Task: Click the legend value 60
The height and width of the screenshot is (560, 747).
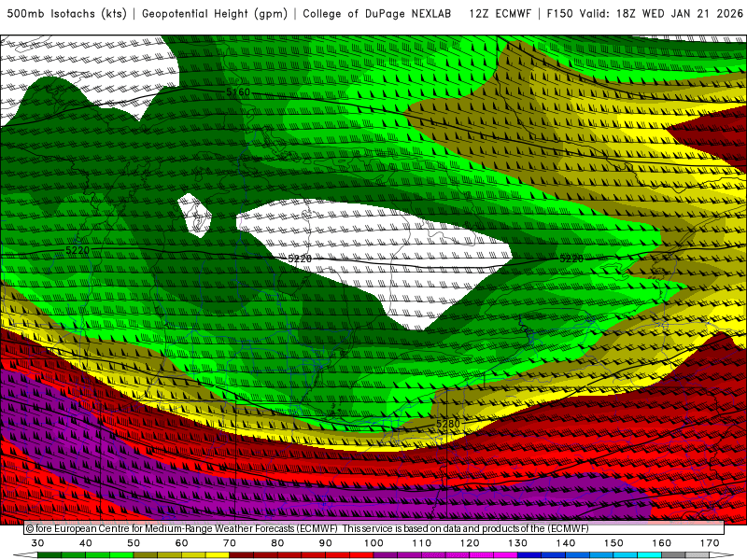Action: [x=181, y=543]
